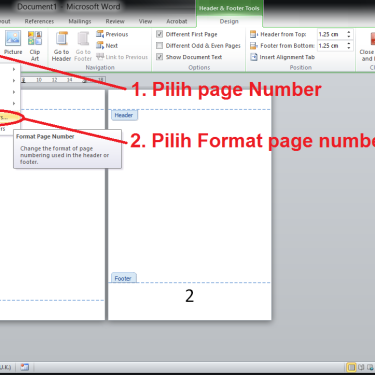
Task: Click the Options group label
Action: click(x=199, y=67)
